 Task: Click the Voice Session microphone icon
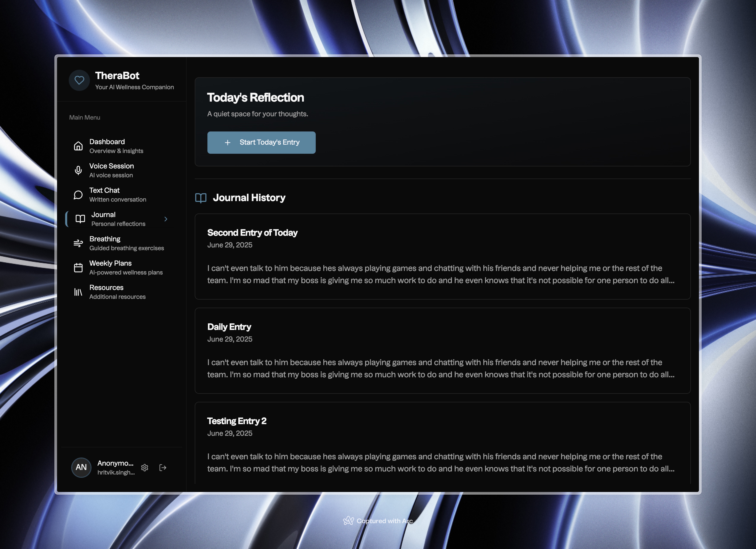tap(78, 171)
